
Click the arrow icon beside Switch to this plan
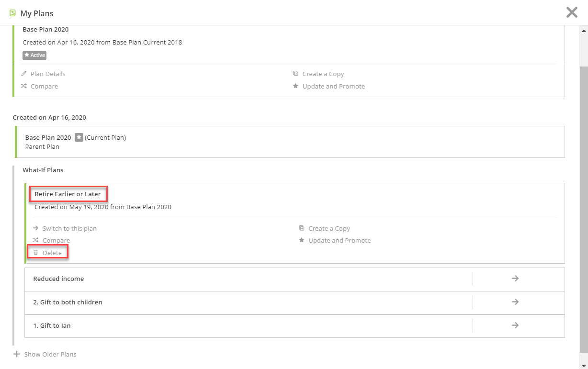(35, 228)
